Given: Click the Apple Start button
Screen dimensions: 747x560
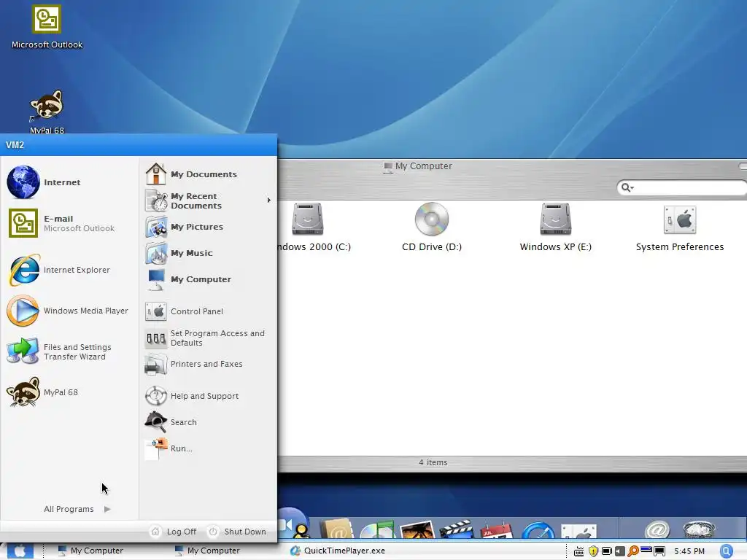Looking at the screenshot, I should point(20,551).
